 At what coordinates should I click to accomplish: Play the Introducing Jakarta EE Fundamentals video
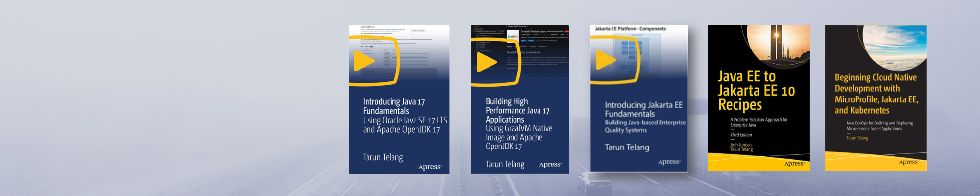[606, 60]
